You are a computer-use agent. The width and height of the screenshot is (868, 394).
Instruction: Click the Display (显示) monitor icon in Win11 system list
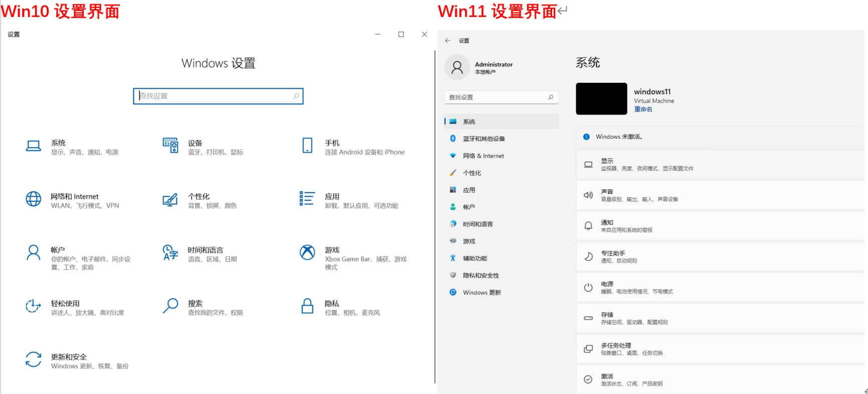[x=589, y=165]
